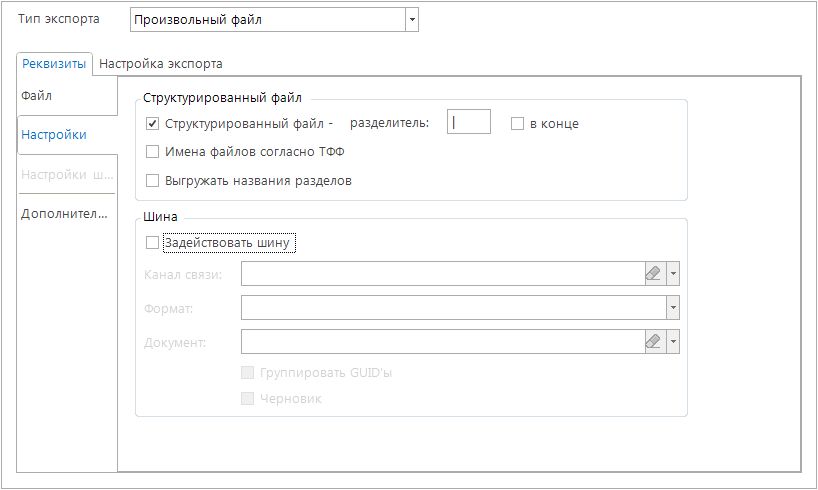Click the Формат text field
This screenshot has width=818, height=490.
452,308
